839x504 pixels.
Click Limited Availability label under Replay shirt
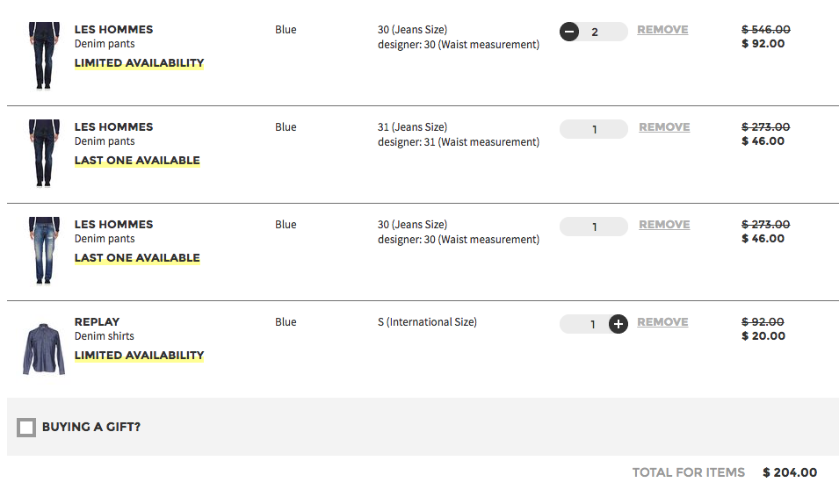pos(139,356)
